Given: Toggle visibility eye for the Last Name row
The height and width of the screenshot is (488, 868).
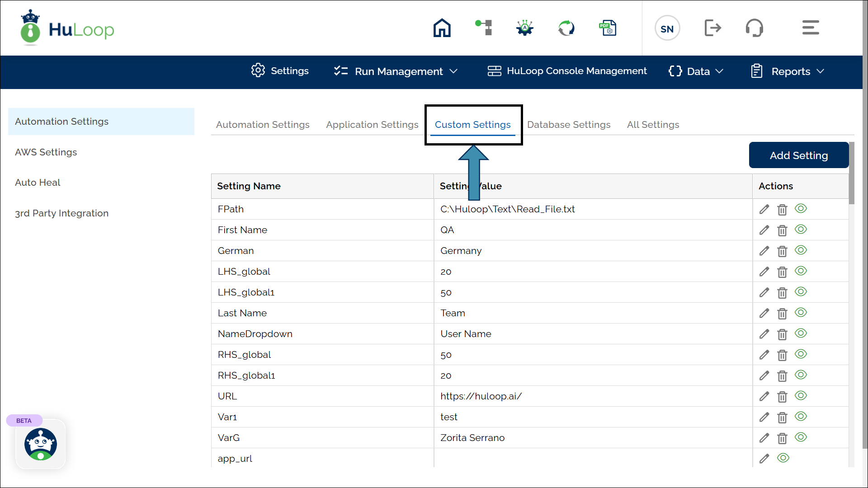Looking at the screenshot, I should (x=801, y=313).
